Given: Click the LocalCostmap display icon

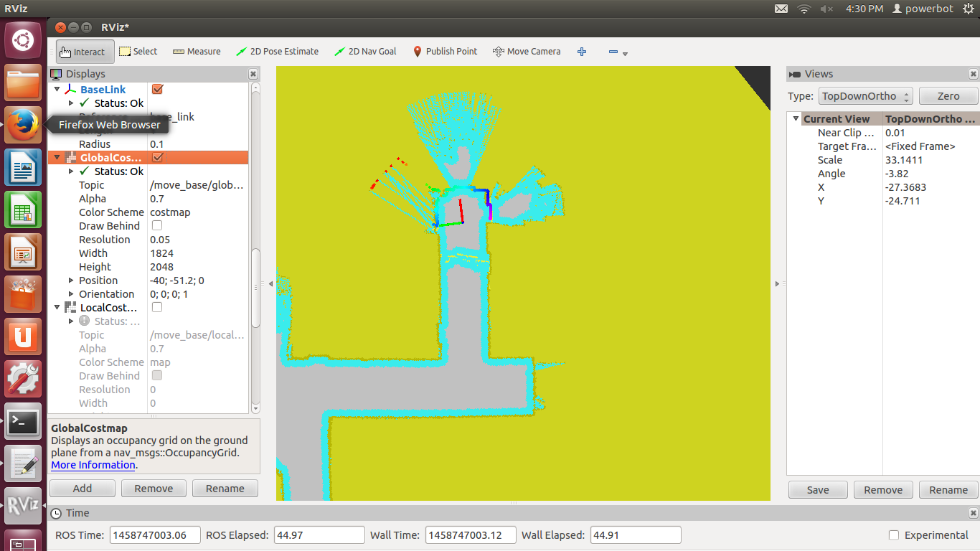Looking at the screenshot, I should [70, 308].
